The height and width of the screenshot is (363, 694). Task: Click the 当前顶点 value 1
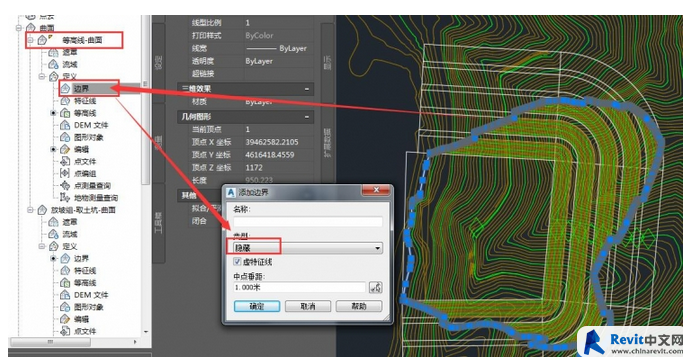pyautogui.click(x=247, y=129)
